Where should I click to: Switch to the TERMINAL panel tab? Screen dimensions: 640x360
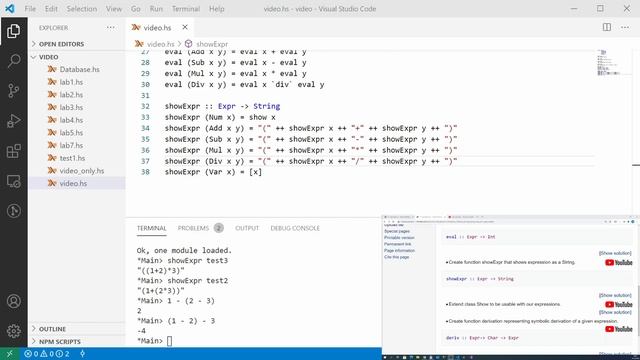pyautogui.click(x=151, y=228)
